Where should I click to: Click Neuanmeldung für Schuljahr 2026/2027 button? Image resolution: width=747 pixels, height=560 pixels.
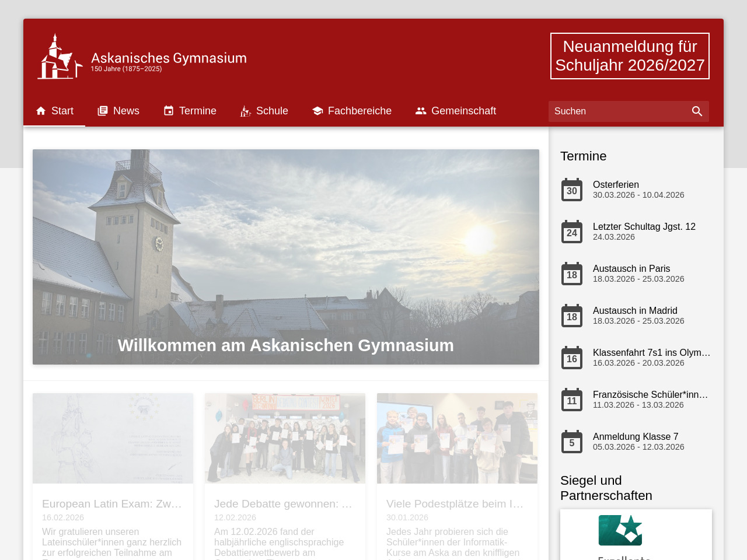pyautogui.click(x=630, y=56)
